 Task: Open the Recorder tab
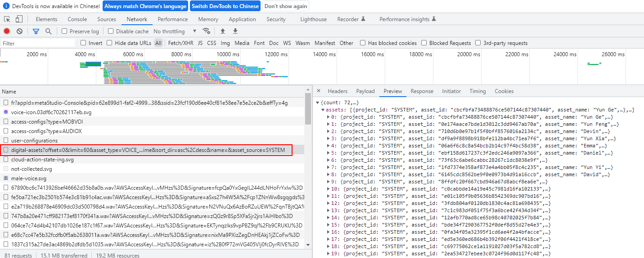point(351,19)
